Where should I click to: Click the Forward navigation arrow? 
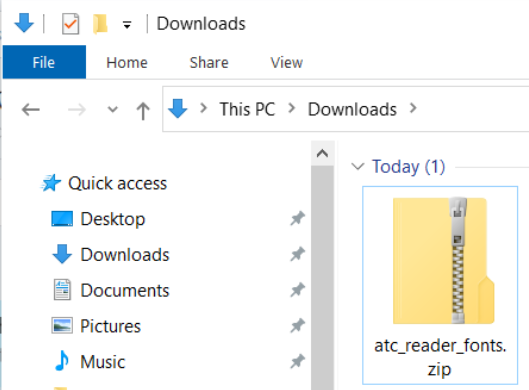(x=77, y=110)
